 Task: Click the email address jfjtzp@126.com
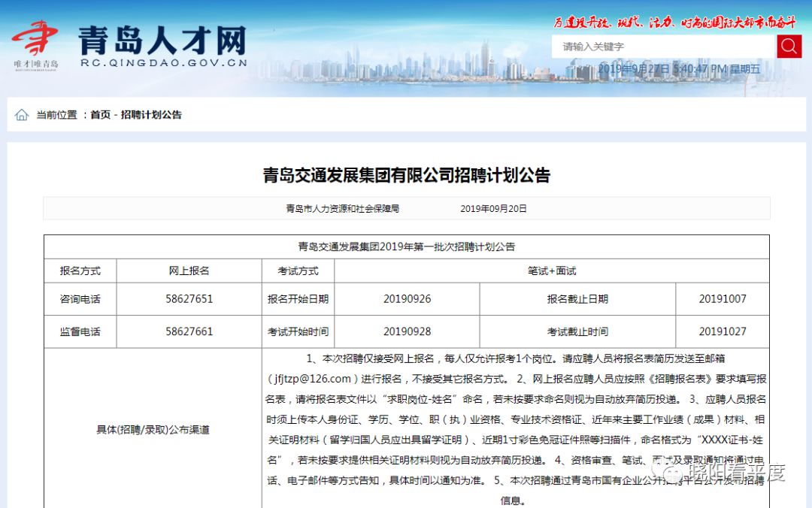point(312,379)
